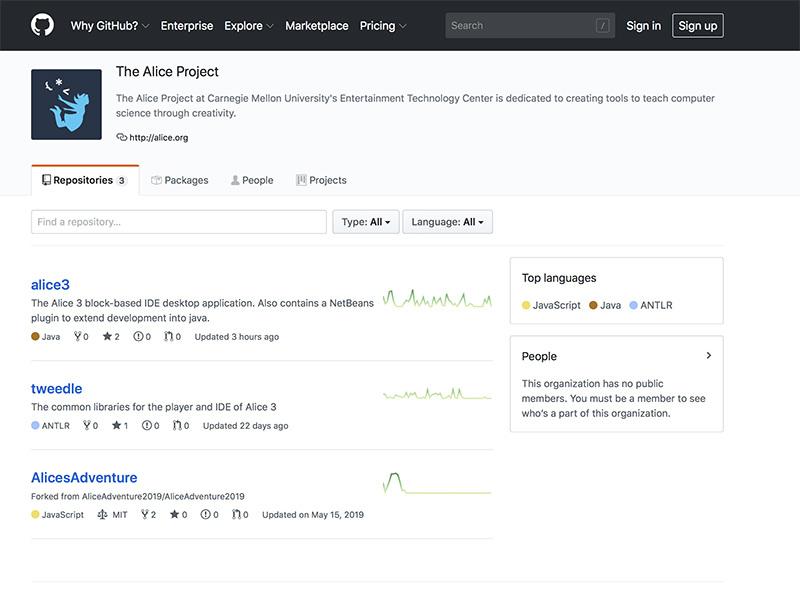Click the Sign up button
The height and width of the screenshot is (600, 800).
(x=697, y=26)
